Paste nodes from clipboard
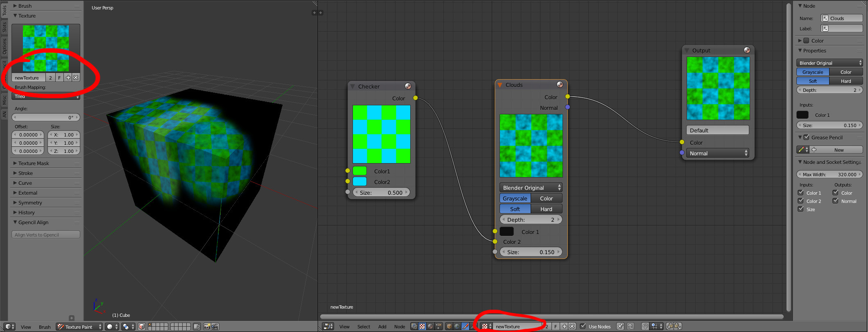The height and width of the screenshot is (332, 868). click(678, 326)
